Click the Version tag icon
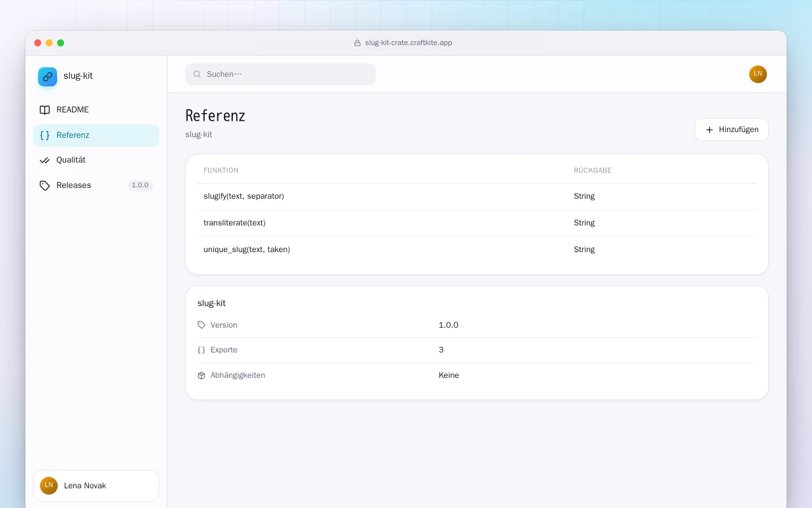 (x=202, y=325)
